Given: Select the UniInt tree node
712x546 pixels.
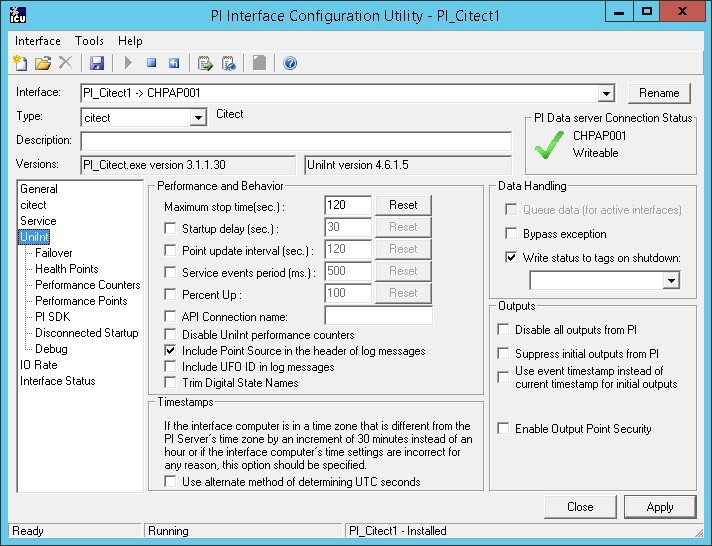Looking at the screenshot, I should point(34,237).
